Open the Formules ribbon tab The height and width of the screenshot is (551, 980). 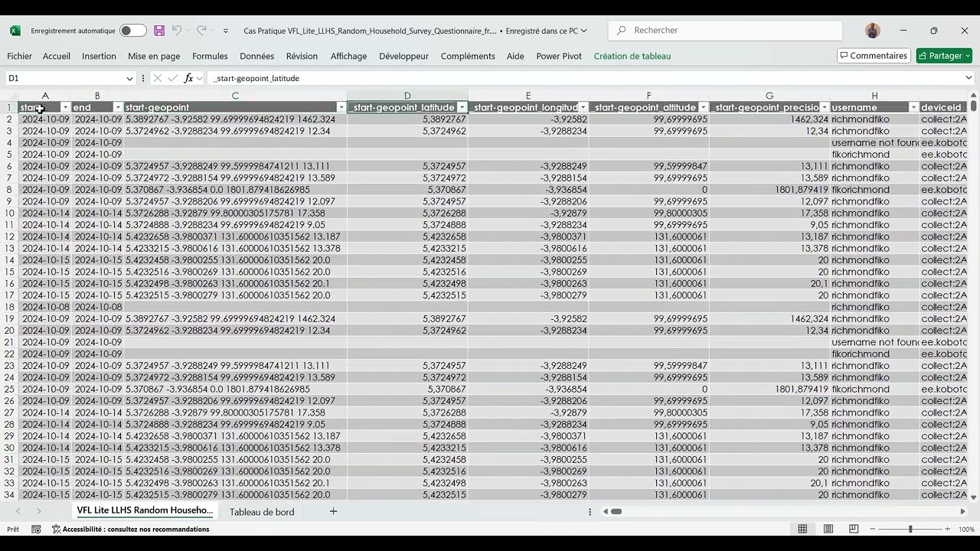pyautogui.click(x=210, y=56)
